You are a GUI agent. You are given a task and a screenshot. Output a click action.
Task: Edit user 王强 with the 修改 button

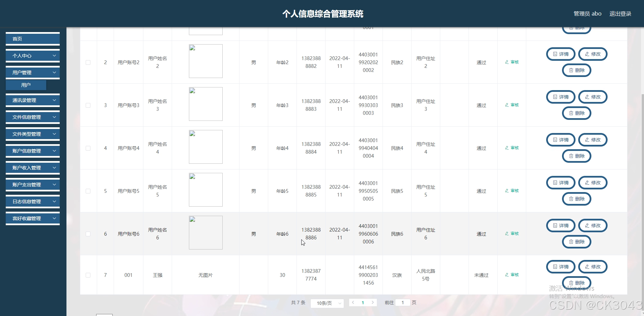[593, 267]
